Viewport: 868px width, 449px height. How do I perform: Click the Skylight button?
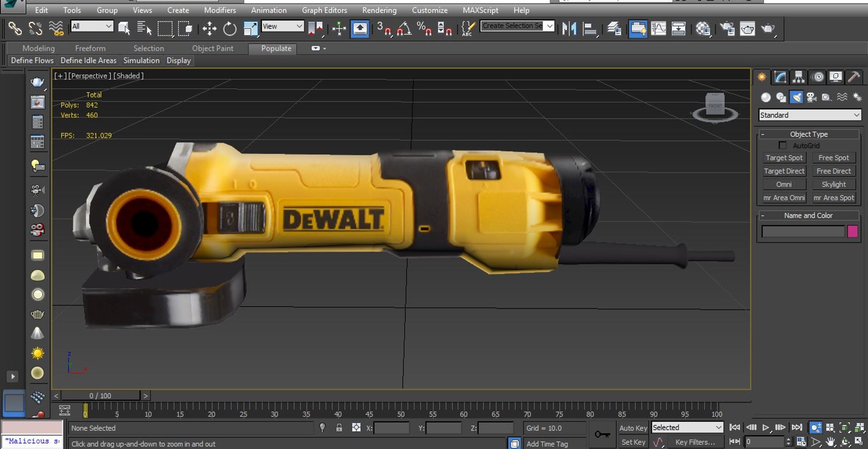[834, 184]
